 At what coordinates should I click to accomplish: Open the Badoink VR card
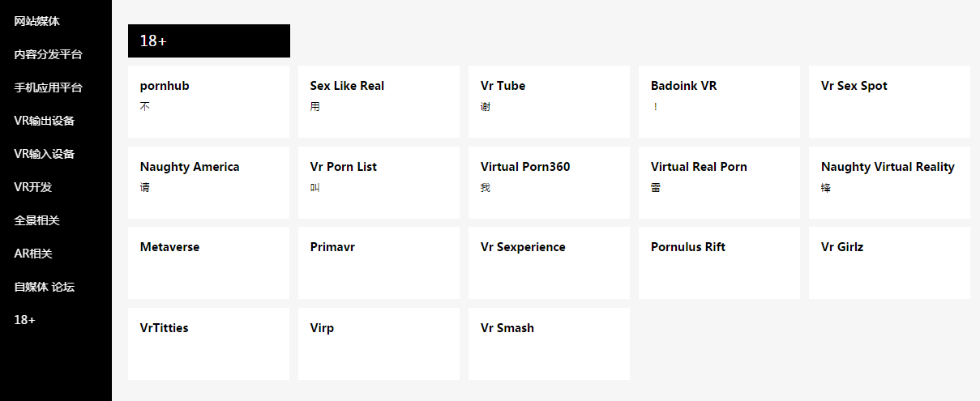pos(719,101)
